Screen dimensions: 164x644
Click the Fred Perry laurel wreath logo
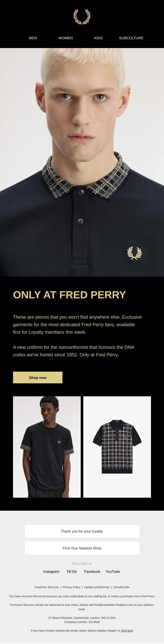click(x=82, y=17)
